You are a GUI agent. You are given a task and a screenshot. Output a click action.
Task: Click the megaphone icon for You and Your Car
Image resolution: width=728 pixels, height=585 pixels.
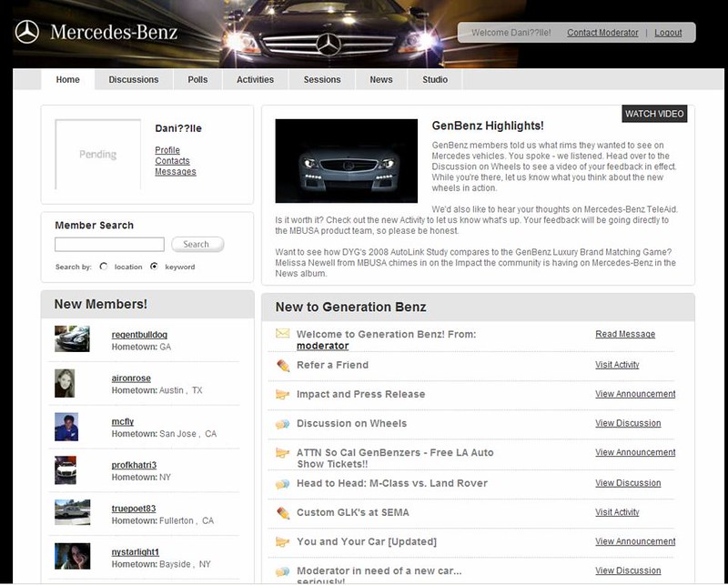tap(282, 541)
